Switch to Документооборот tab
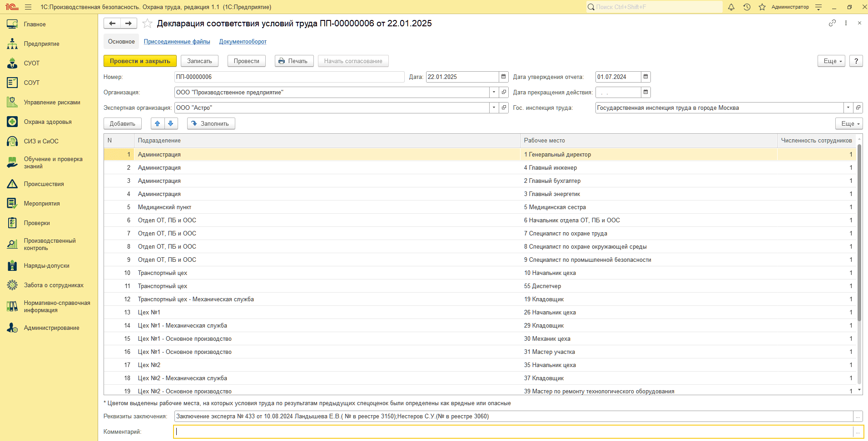The height and width of the screenshot is (441, 868). (x=243, y=42)
